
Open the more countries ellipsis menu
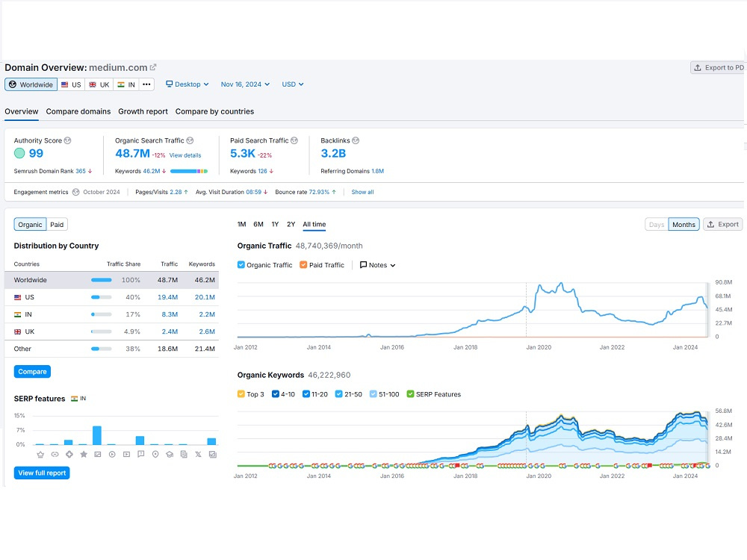click(146, 84)
